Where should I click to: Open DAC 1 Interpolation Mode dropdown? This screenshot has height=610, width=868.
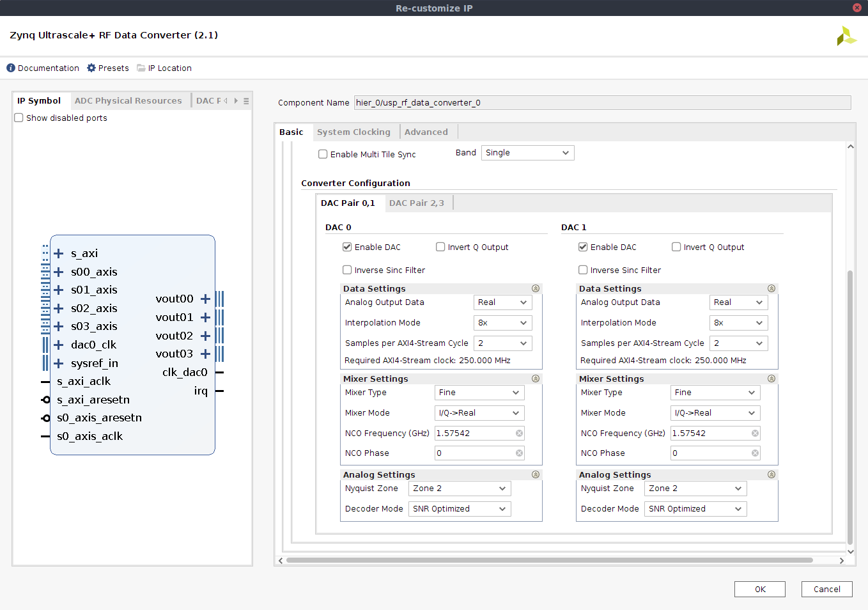(x=738, y=323)
